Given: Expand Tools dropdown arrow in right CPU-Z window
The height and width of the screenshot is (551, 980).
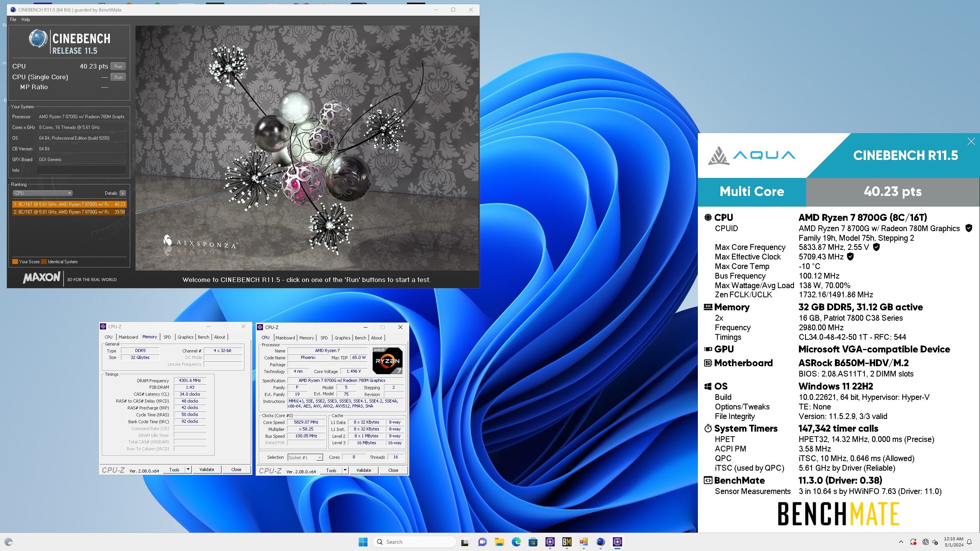Looking at the screenshot, I should [345, 470].
